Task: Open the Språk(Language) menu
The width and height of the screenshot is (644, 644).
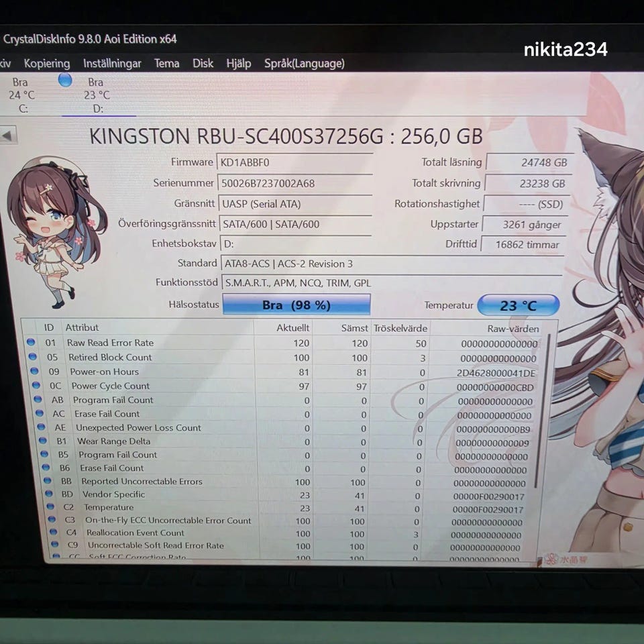Action: [x=305, y=63]
